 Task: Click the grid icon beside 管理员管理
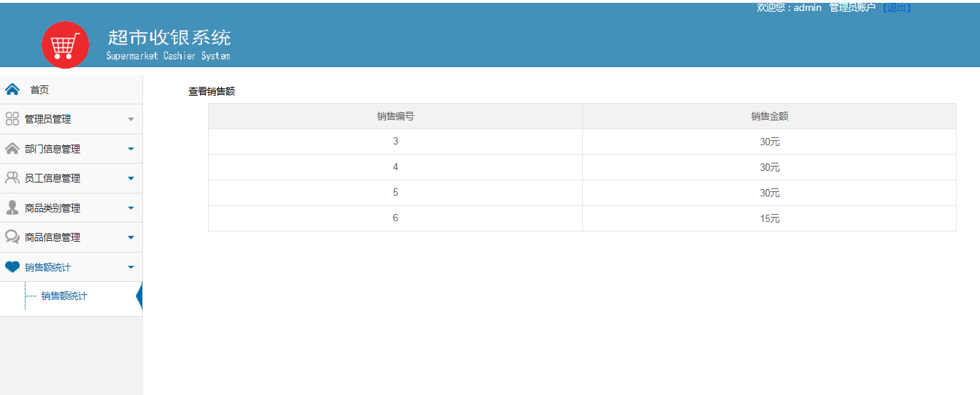12,119
